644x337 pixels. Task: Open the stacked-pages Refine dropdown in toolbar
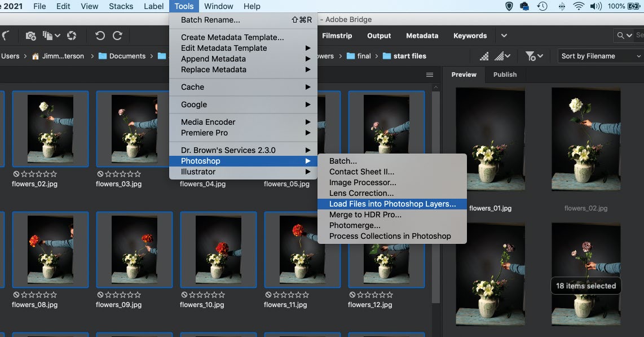[51, 36]
